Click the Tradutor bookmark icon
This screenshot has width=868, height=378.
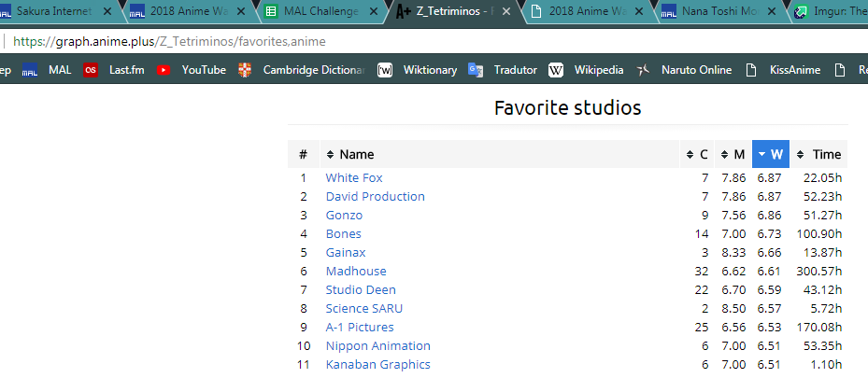pos(476,70)
